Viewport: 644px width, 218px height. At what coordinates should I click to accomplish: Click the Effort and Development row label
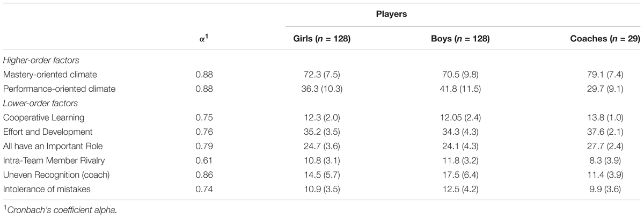[x=41, y=132]
